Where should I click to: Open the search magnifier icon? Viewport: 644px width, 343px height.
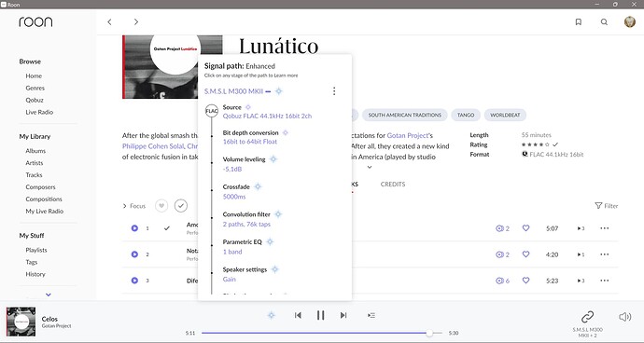pos(604,22)
